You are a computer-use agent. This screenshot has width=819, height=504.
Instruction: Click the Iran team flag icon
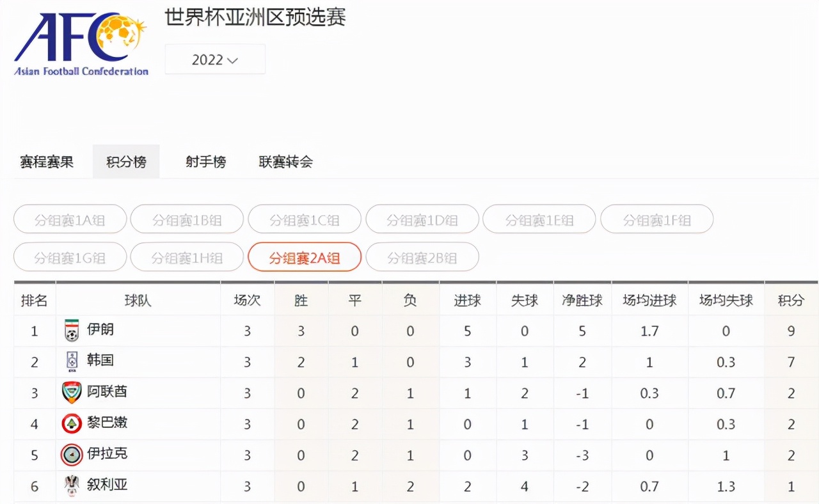(x=72, y=331)
